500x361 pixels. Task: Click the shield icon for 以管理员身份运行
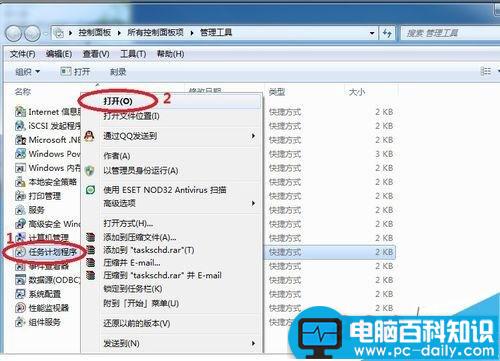pyautogui.click(x=90, y=171)
